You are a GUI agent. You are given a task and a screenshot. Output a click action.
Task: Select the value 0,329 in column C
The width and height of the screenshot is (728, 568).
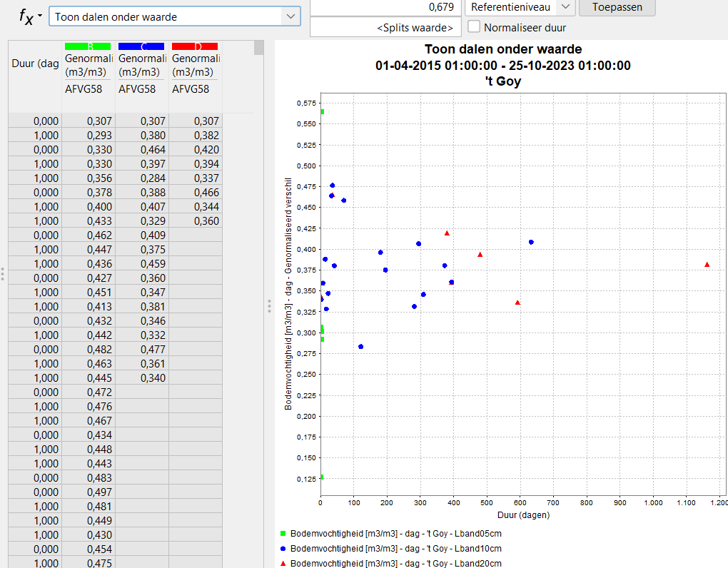(141, 221)
